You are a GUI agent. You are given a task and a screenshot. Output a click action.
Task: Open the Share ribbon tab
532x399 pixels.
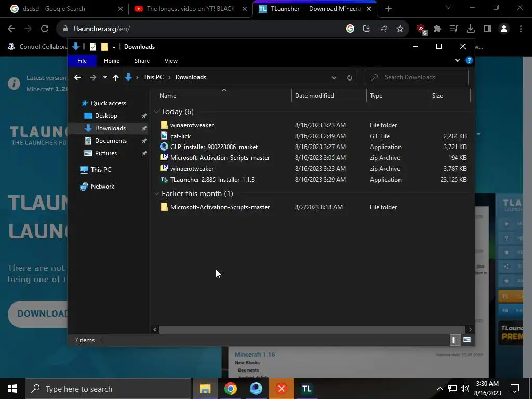click(x=142, y=61)
